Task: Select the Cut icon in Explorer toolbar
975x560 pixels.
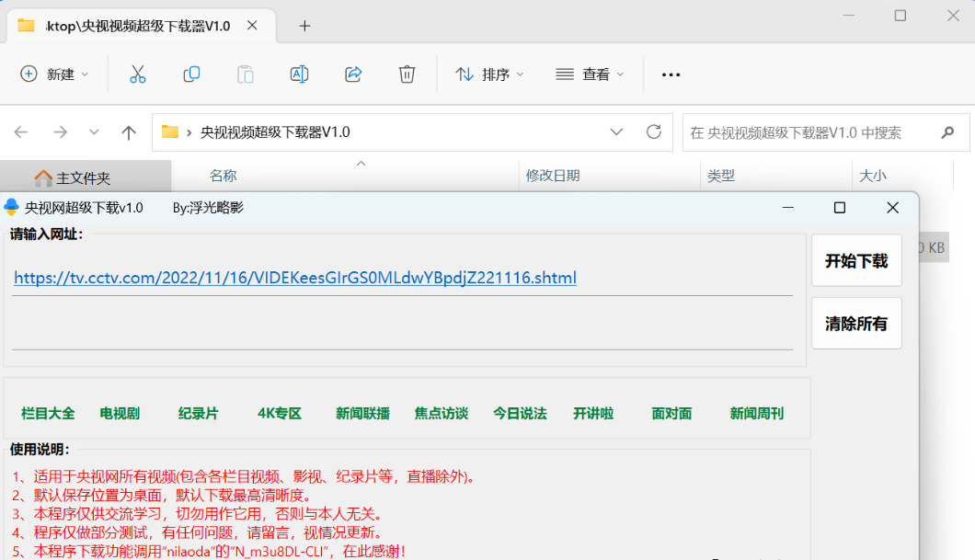Action: (137, 74)
